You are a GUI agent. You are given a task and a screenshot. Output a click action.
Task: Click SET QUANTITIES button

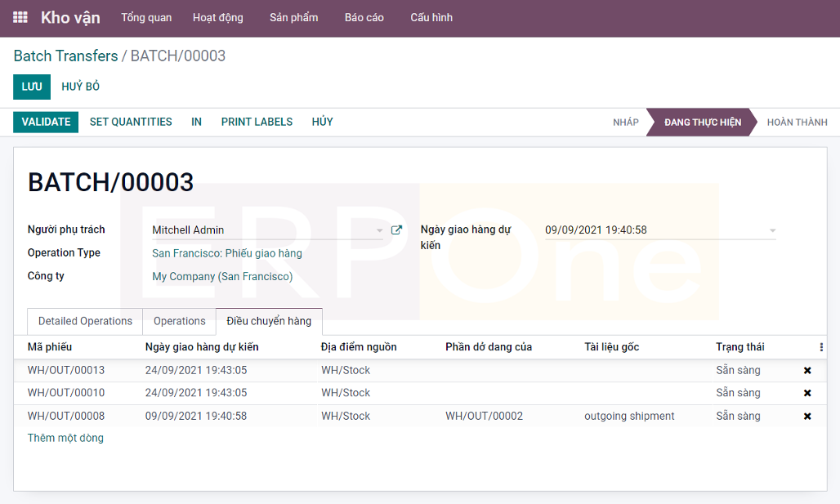coord(131,122)
